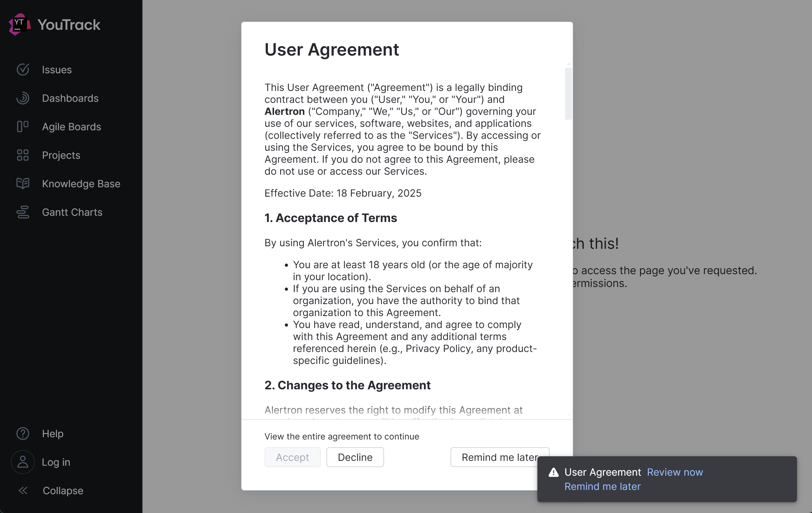Screen dimensions: 812x513
Task: Click the Gantt Charts icon
Action: coord(22,212)
